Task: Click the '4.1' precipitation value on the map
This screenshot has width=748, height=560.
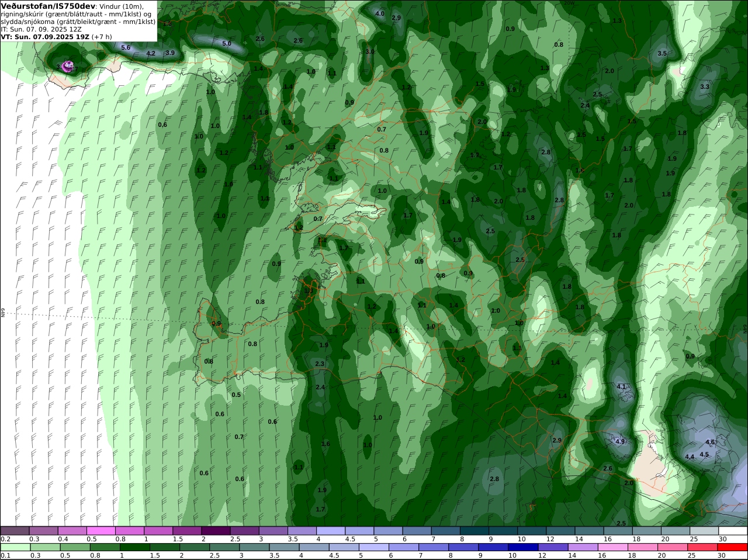Action: [x=621, y=386]
